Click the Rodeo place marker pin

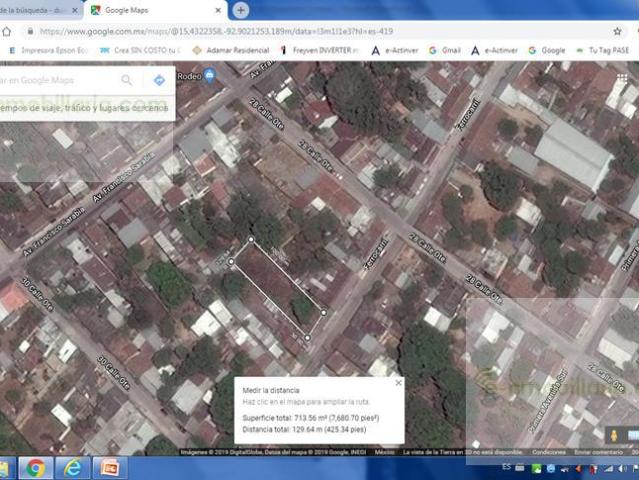(x=209, y=75)
